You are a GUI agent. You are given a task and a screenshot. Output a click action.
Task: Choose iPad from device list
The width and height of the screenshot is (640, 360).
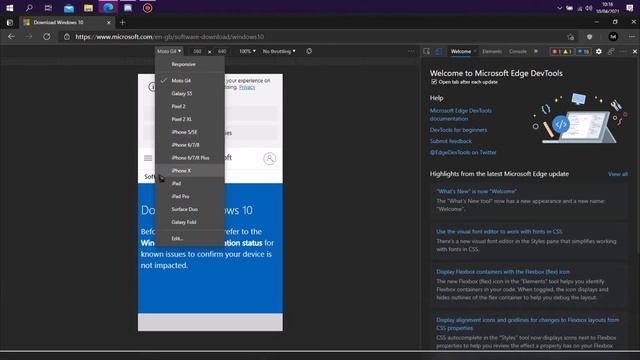[190, 183]
